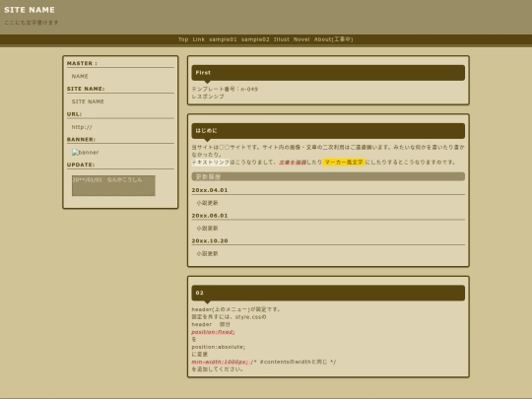Click 小説更新 under 20xx.04.01
The height and width of the screenshot is (399, 532).
tap(207, 203)
